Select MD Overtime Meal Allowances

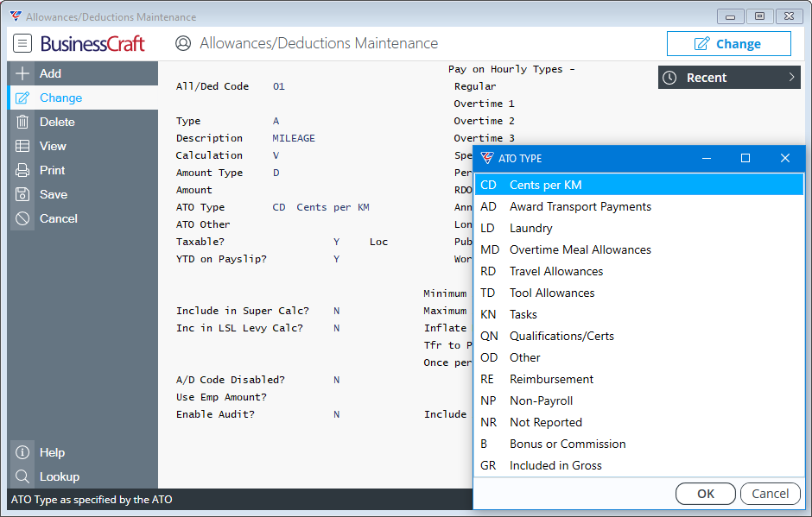tap(639, 249)
